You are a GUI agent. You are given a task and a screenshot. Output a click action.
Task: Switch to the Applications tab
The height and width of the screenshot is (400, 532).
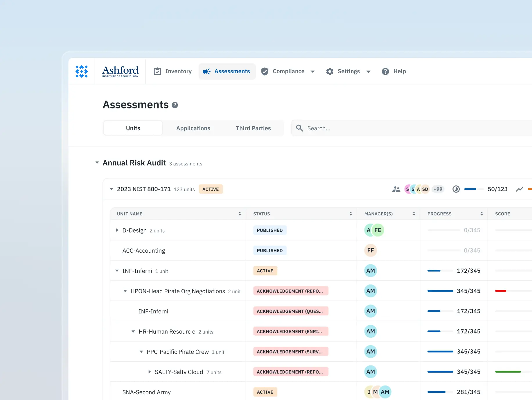pos(193,128)
